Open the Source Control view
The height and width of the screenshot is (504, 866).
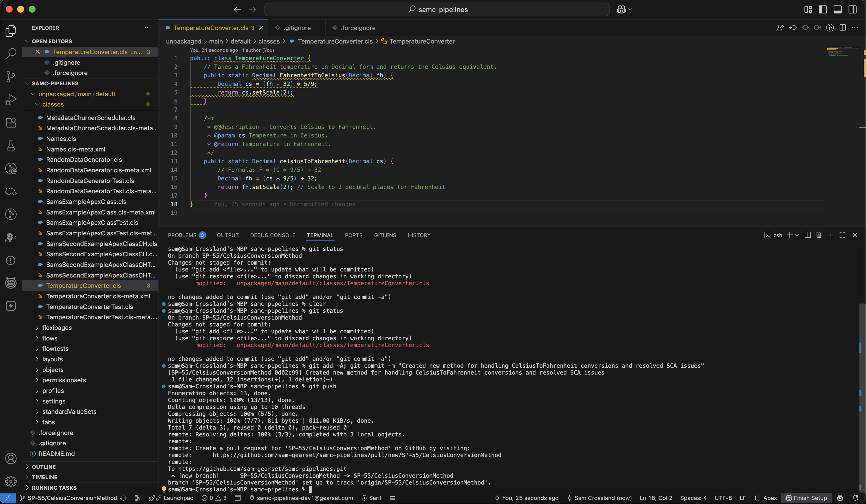[11, 77]
